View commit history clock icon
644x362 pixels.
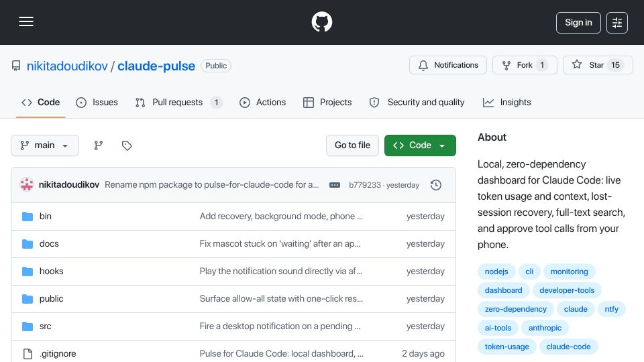click(x=436, y=185)
